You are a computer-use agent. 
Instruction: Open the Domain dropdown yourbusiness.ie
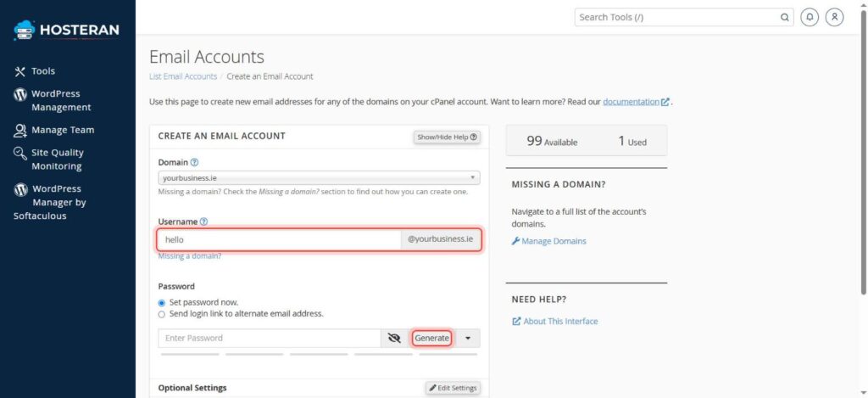[319, 178]
